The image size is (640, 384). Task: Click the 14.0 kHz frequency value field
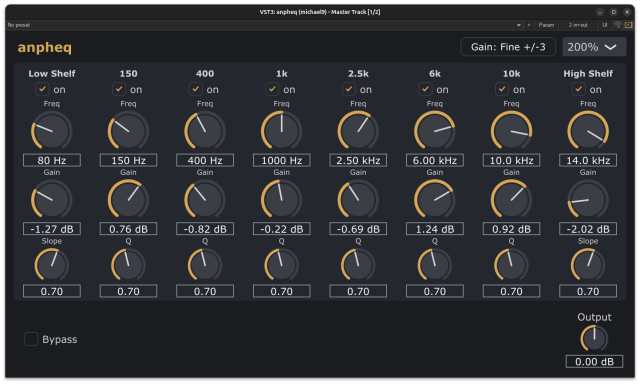click(588, 160)
